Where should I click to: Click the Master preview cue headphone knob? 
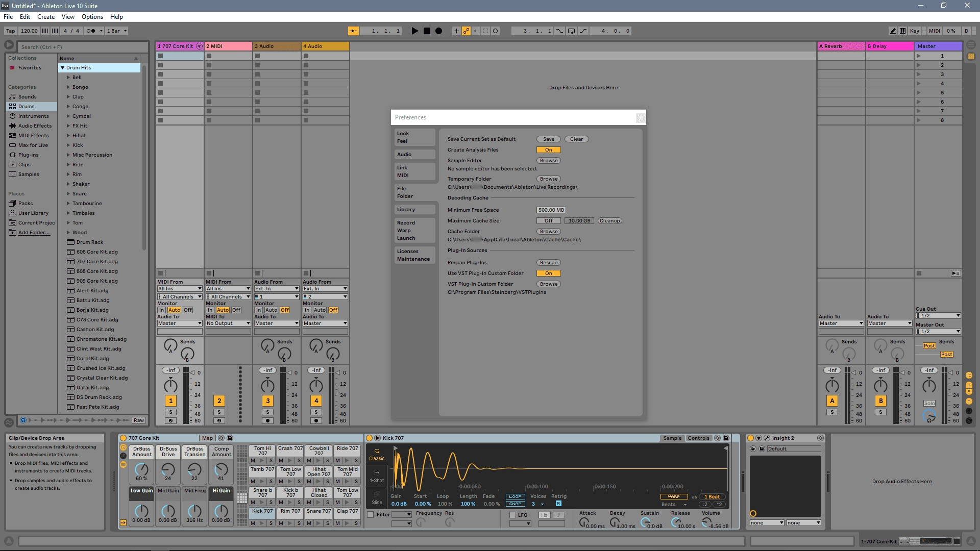(x=929, y=416)
